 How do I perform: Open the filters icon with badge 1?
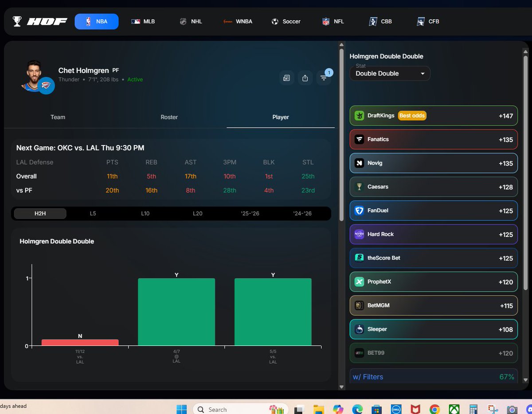pos(324,78)
